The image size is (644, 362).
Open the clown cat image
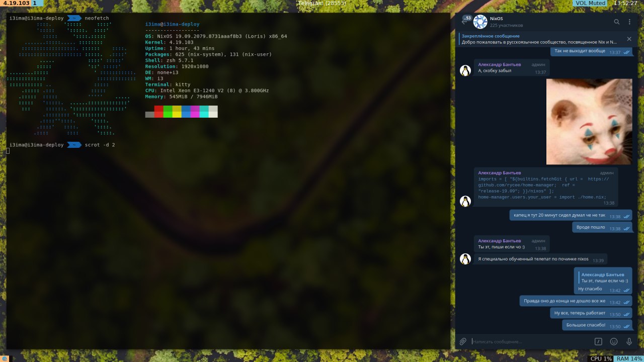click(x=589, y=121)
